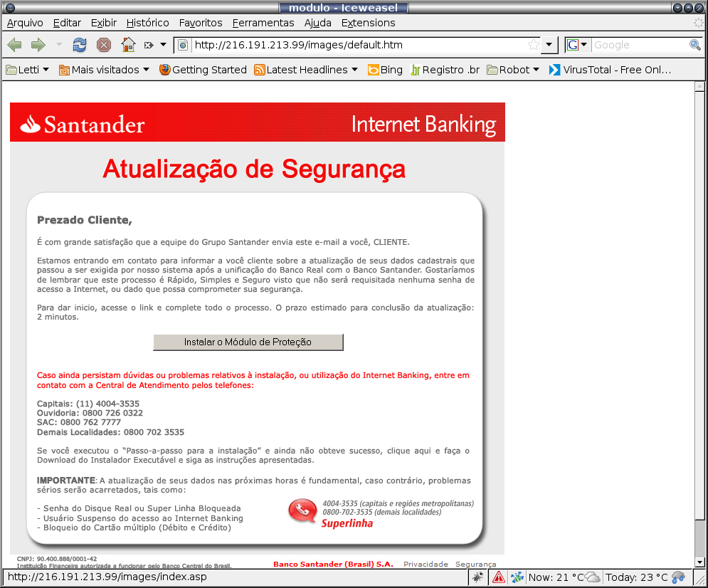The width and height of the screenshot is (708, 588).
Task: Reload the current page
Action: click(x=80, y=45)
